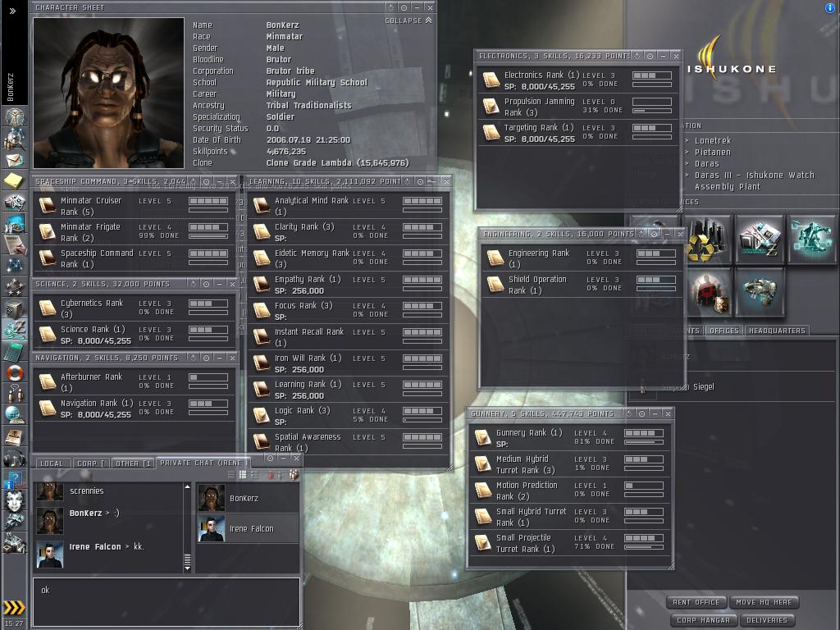Screen dimensions: 840x630
Task: Click the blue info icon top-right
Action: click(x=830, y=8)
